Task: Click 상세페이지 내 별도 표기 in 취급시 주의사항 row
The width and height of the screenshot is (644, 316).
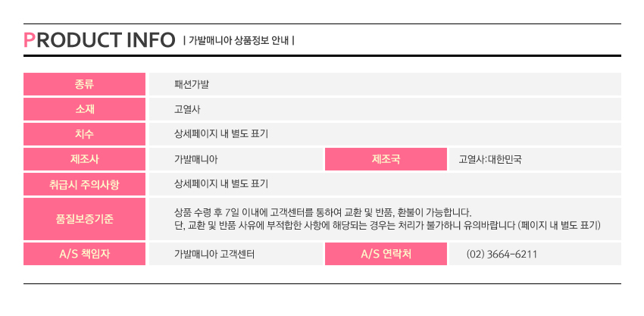Action: coord(221,184)
